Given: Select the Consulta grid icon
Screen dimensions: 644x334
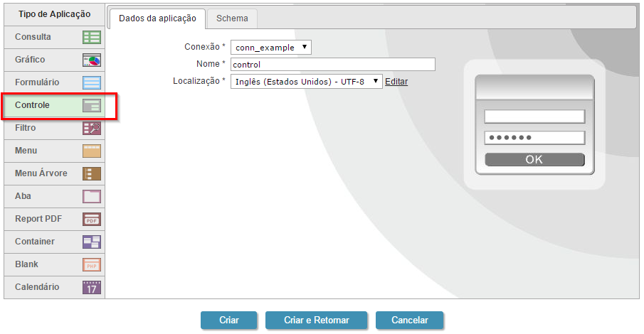Looking at the screenshot, I should click(92, 37).
